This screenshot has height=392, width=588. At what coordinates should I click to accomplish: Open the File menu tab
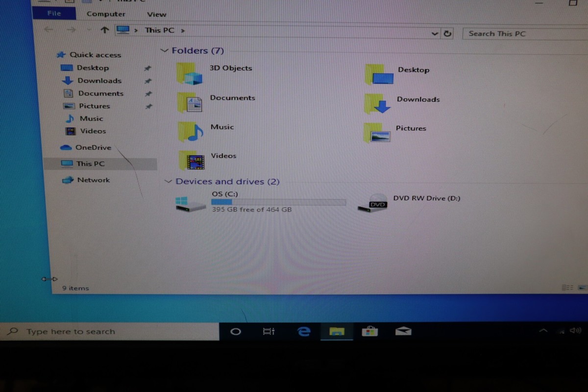coord(54,13)
